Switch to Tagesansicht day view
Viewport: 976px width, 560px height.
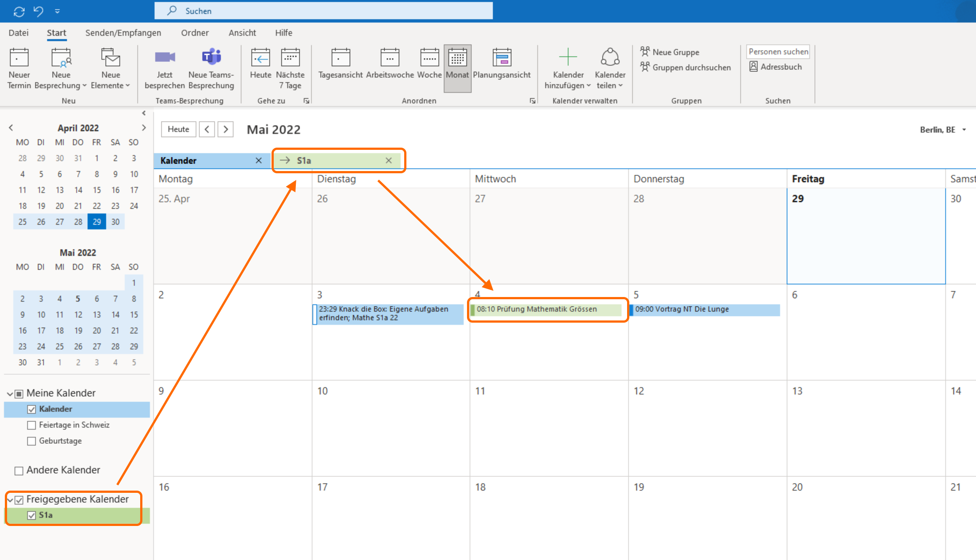340,58
